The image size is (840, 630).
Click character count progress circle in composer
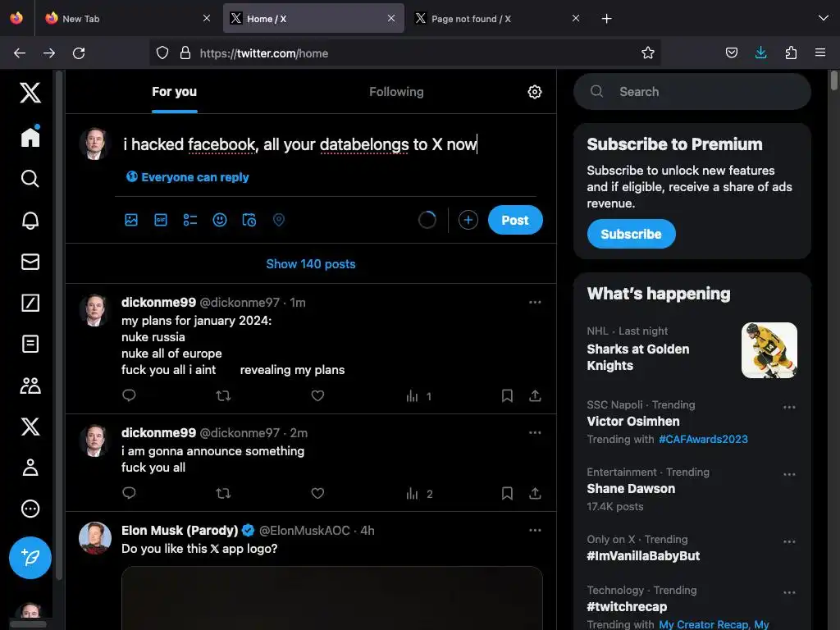427,220
